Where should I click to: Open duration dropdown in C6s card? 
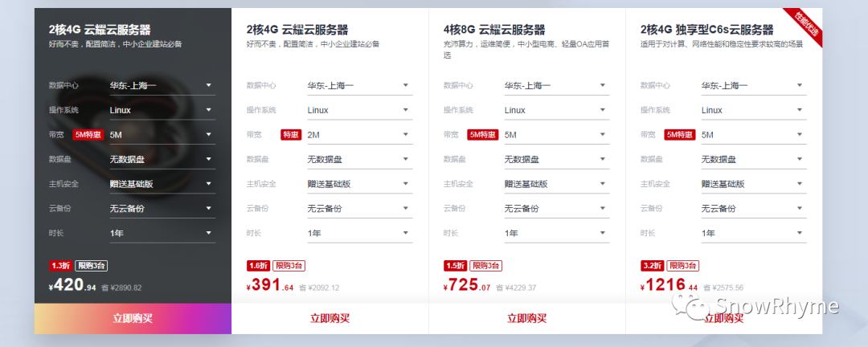(754, 233)
